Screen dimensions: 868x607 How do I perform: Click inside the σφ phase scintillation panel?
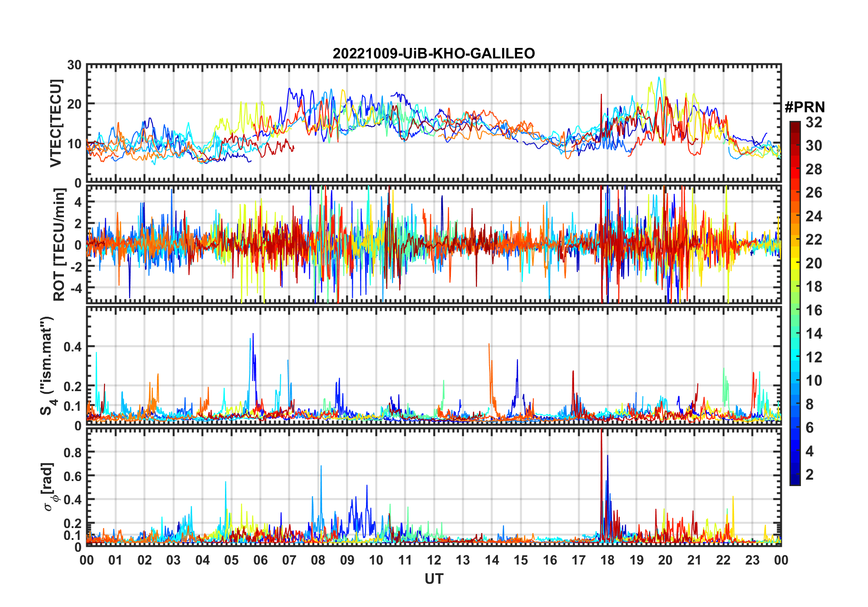tap(434, 487)
